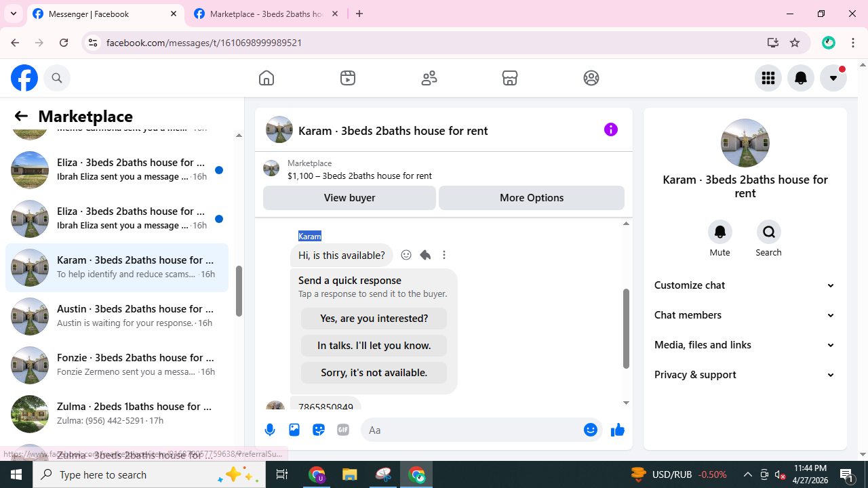Expand Media, files and links section
868x488 pixels.
(x=745, y=345)
